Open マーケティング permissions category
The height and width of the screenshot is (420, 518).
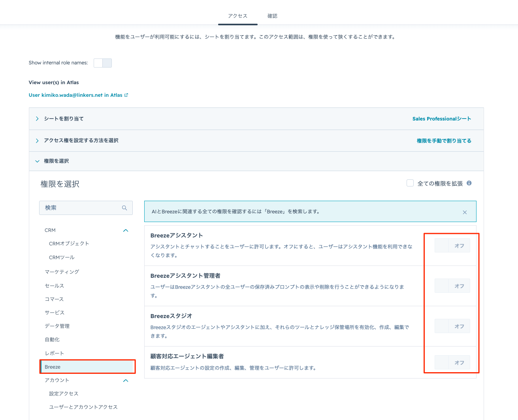coord(62,272)
